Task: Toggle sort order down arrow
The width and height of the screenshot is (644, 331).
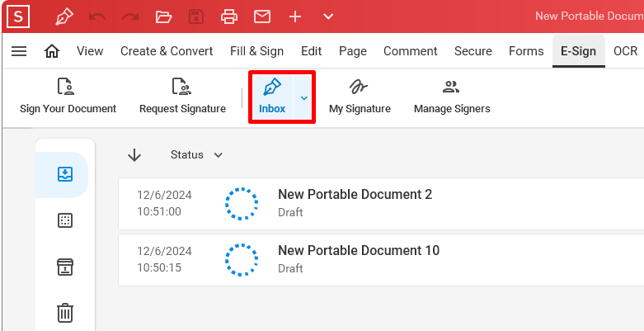Action: tap(134, 155)
